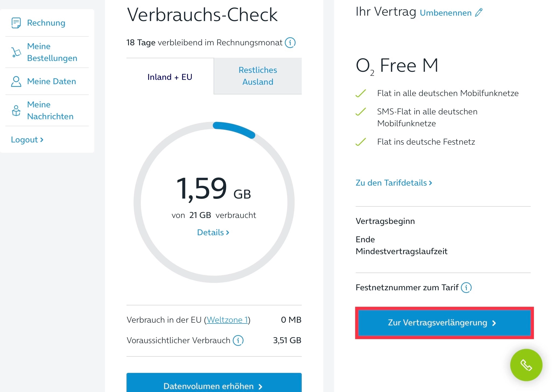
Task: Click info icon beside Festnetznummer zum Tarif
Action: [x=466, y=287]
